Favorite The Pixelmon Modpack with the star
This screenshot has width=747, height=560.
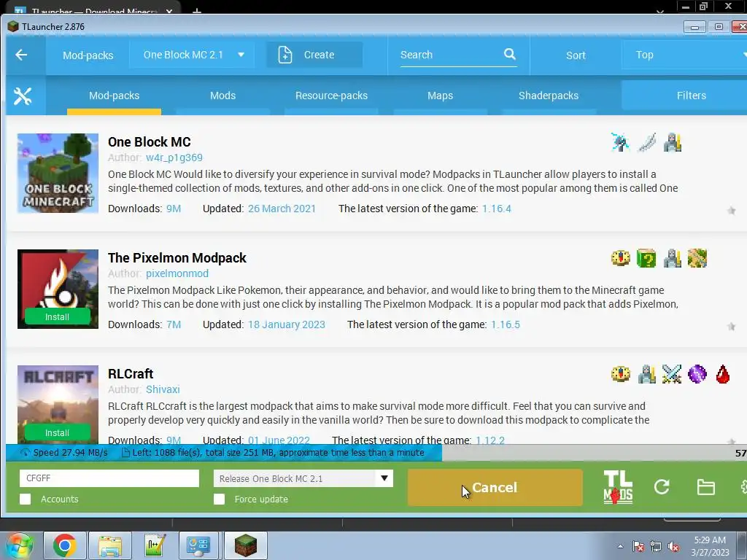tap(731, 327)
